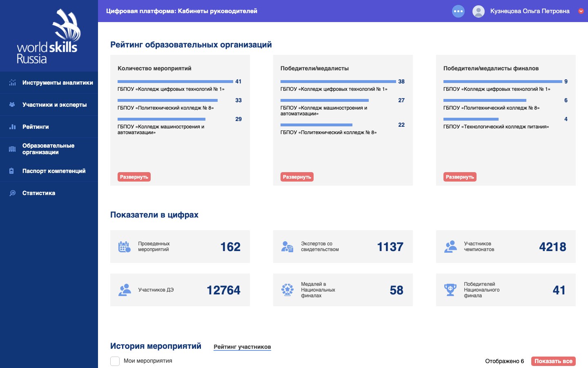This screenshot has height=368, width=588.
Task: Expand the Количество мероприятий rating card
Action: click(134, 177)
